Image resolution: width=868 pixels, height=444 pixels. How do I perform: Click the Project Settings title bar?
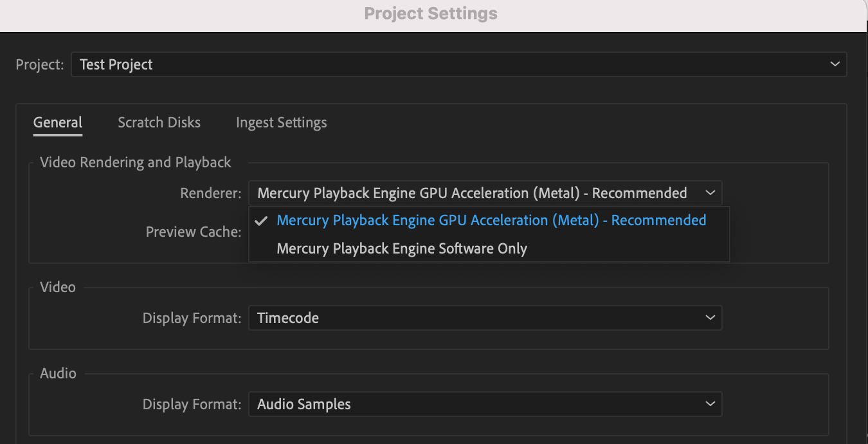431,14
